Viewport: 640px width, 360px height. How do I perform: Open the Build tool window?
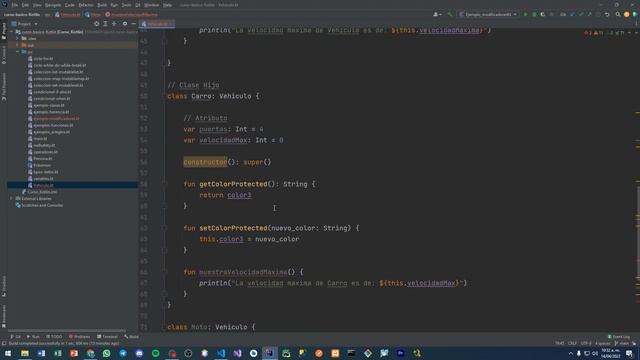pos(132,337)
